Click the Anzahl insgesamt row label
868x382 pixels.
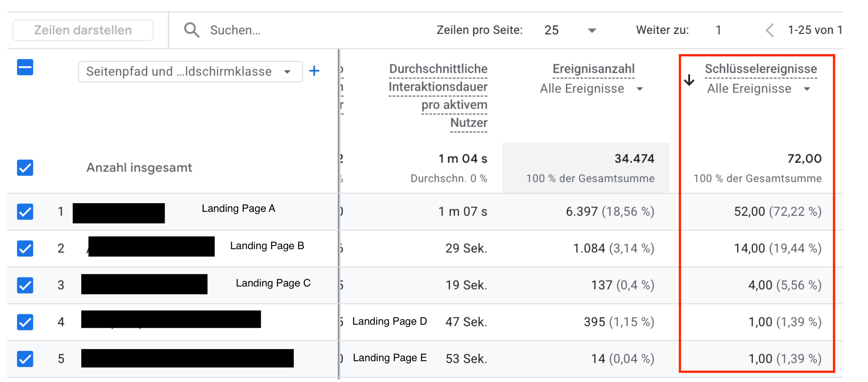click(x=139, y=168)
